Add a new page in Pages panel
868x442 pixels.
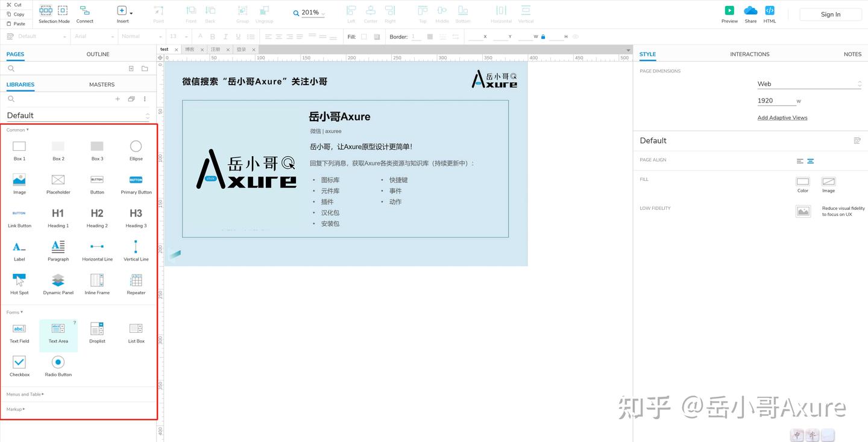tap(131, 69)
